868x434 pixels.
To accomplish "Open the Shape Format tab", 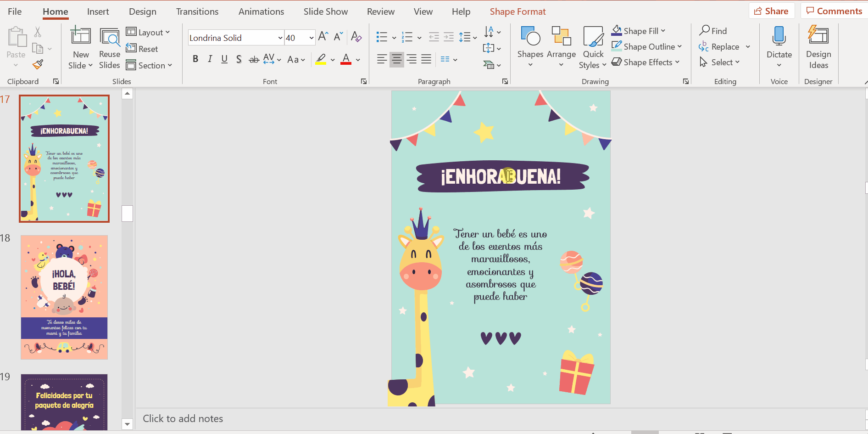I will 517,11.
